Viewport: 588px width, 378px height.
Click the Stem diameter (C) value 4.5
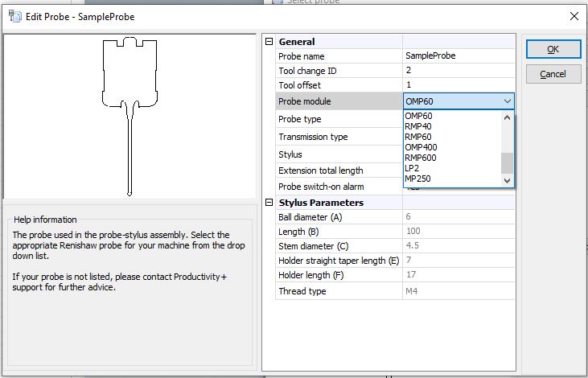(458, 245)
